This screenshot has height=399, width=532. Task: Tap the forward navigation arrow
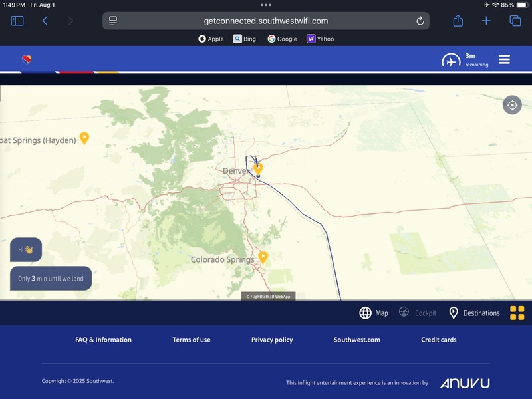(70, 21)
